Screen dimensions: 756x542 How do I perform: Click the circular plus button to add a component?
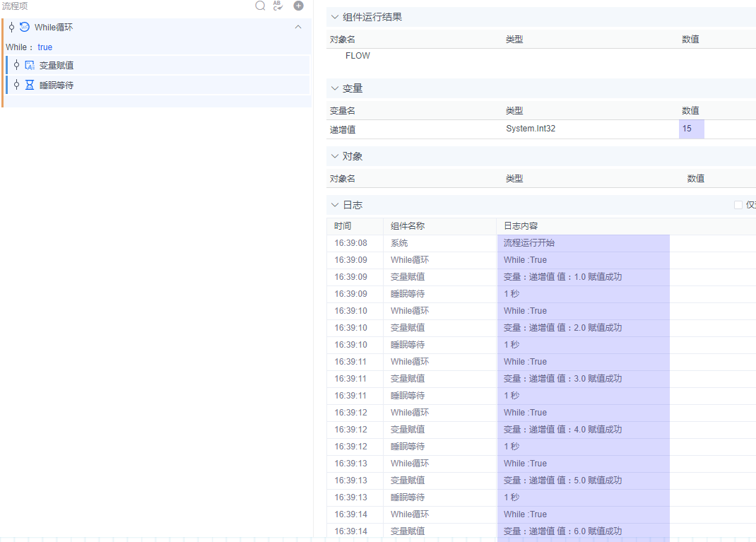coord(297,6)
